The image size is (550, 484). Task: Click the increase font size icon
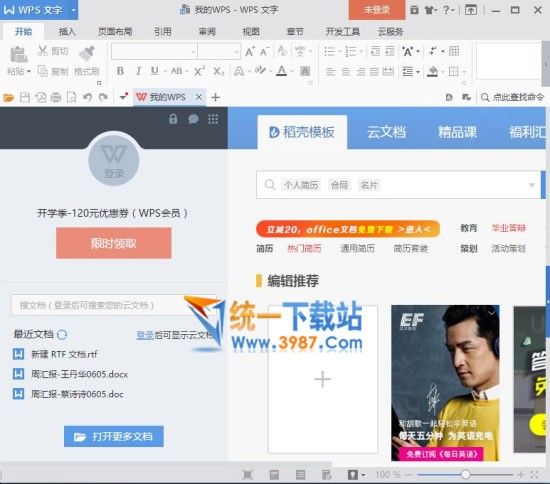click(250, 52)
